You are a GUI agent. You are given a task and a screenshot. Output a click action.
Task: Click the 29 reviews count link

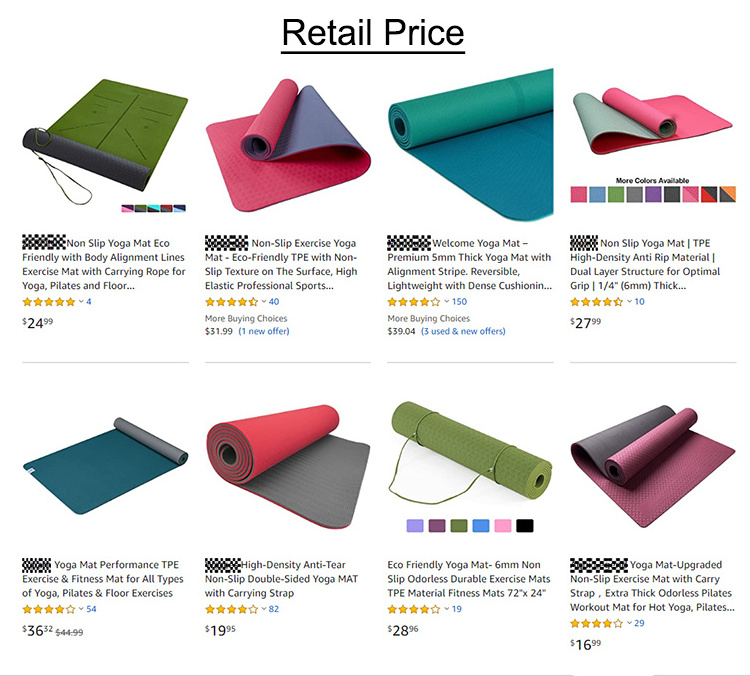pyautogui.click(x=639, y=623)
